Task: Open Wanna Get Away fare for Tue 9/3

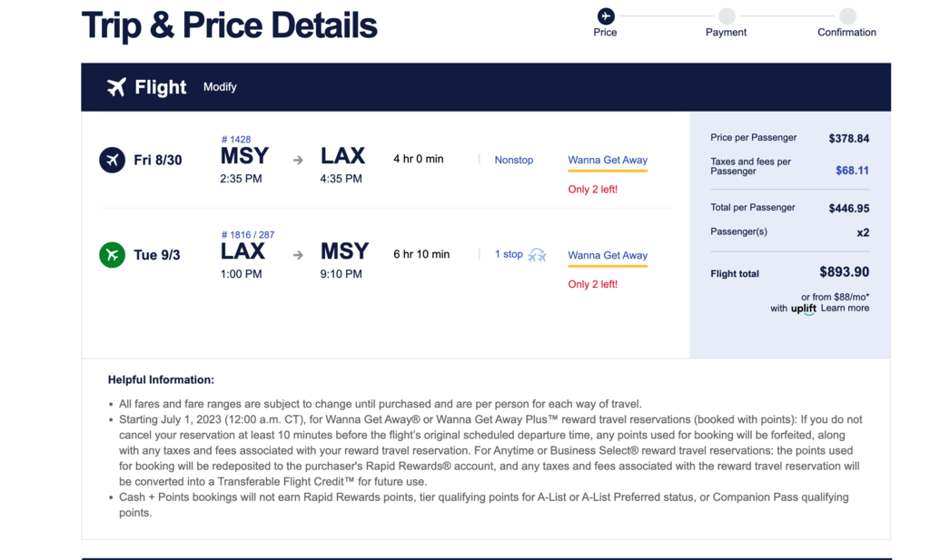Action: [608, 255]
